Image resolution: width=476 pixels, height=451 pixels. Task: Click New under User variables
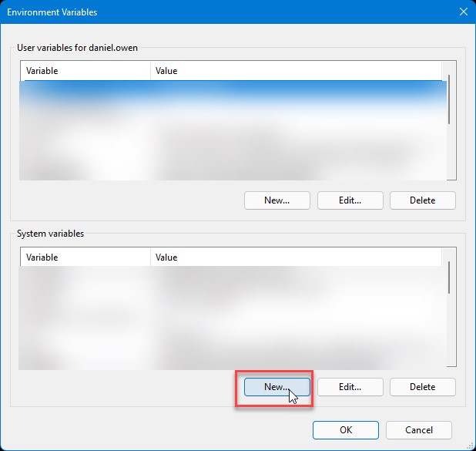[x=277, y=200]
